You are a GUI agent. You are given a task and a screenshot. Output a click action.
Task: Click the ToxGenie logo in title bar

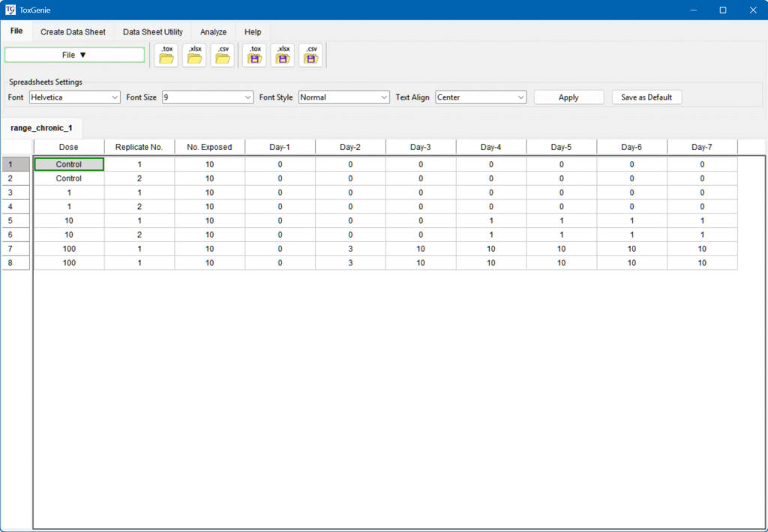pos(10,10)
